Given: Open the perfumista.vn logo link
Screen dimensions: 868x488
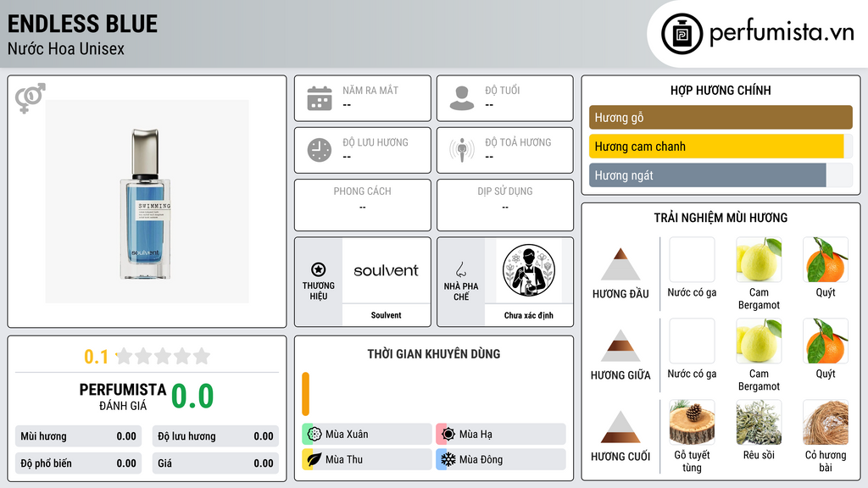Looking at the screenshot, I should coord(758,33).
